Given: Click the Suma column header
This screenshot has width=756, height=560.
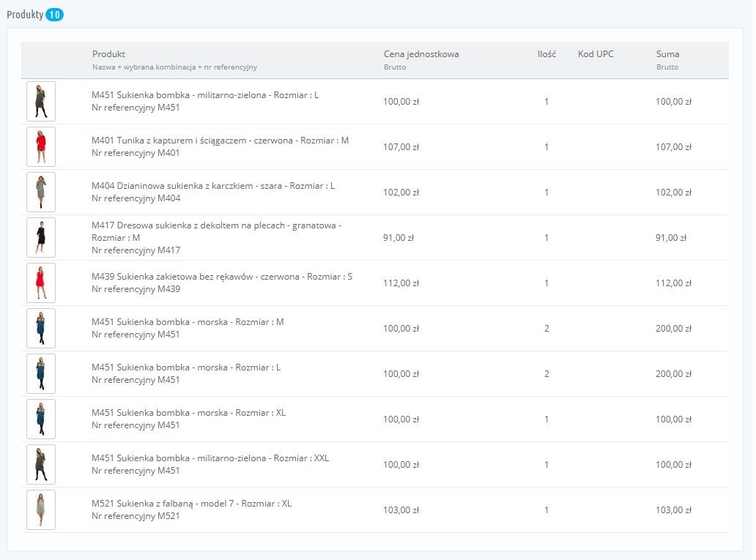Looking at the screenshot, I should pyautogui.click(x=667, y=54).
